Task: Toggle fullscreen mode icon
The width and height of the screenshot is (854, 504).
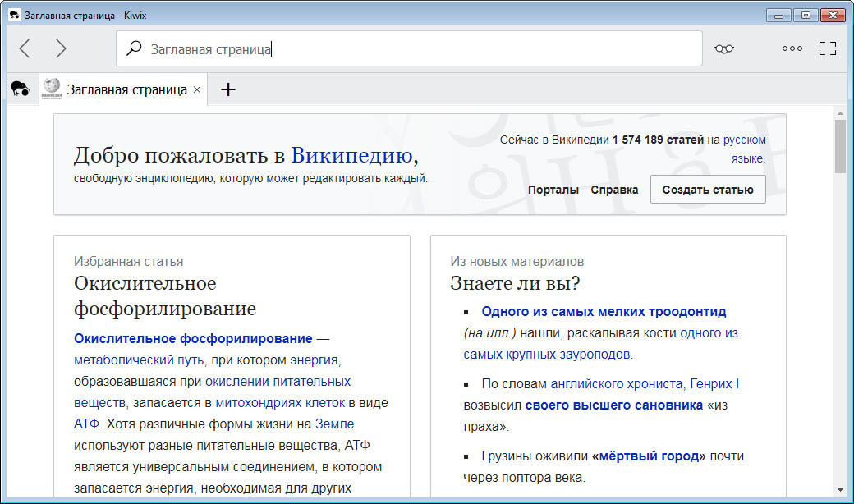Action: click(828, 48)
